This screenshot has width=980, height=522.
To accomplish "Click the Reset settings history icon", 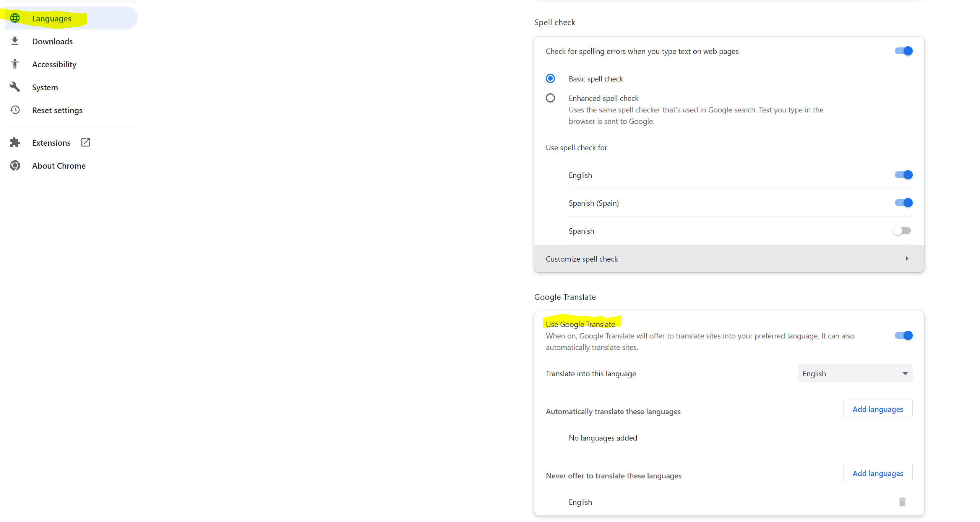I will [15, 110].
